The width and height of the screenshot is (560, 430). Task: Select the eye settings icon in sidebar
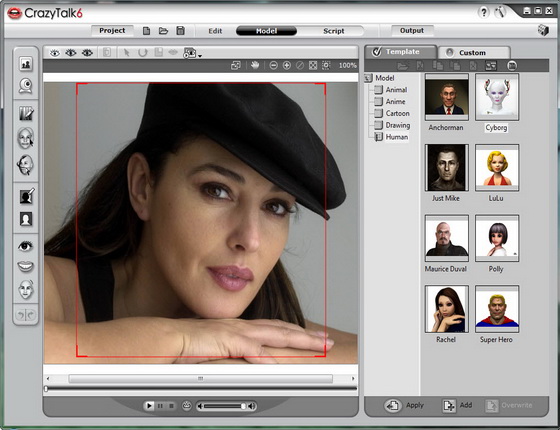[x=25, y=246]
